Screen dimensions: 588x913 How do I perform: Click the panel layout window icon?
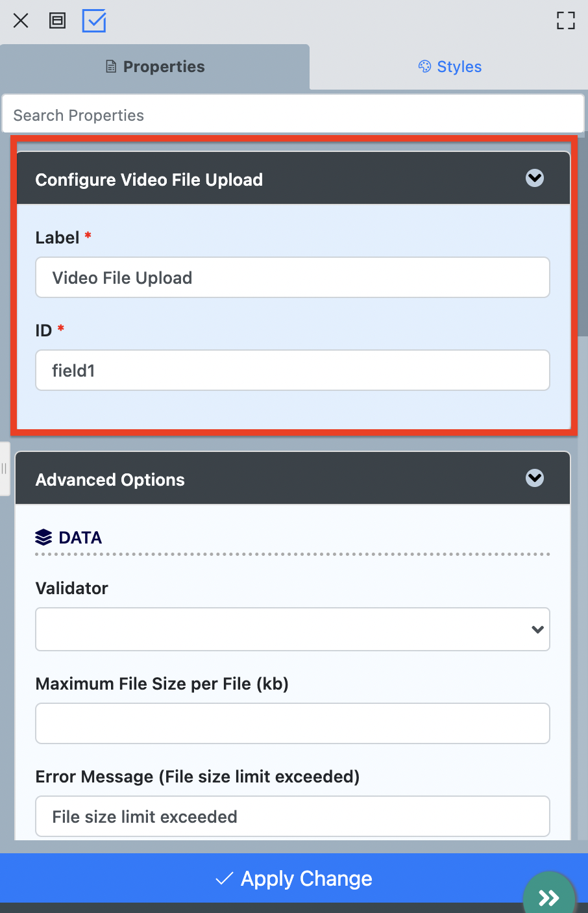click(x=58, y=21)
